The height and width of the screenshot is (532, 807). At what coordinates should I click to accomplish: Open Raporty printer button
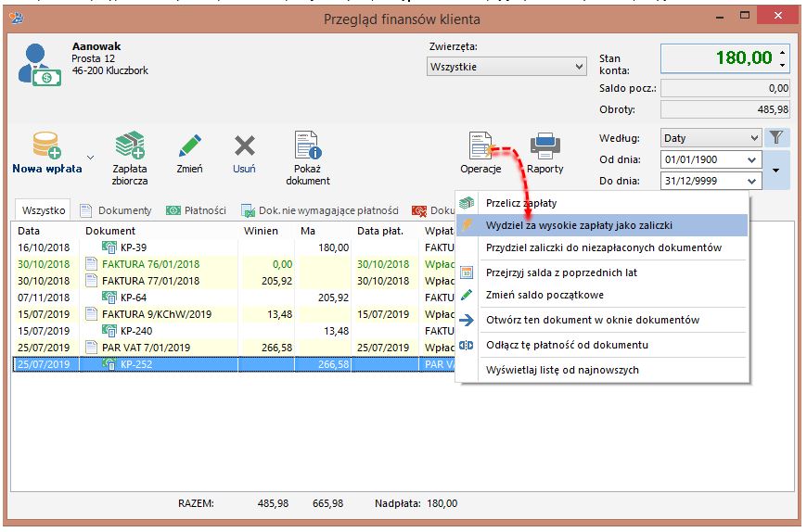pyautogui.click(x=545, y=153)
